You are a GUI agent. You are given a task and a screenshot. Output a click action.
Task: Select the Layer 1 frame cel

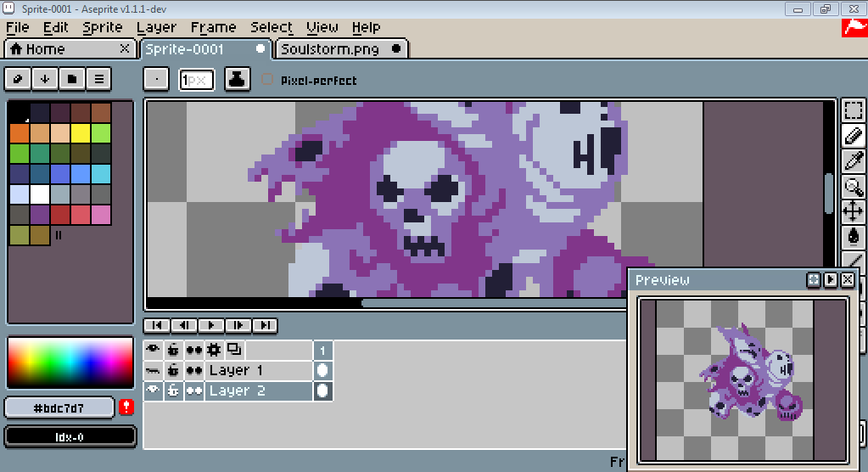coord(322,370)
